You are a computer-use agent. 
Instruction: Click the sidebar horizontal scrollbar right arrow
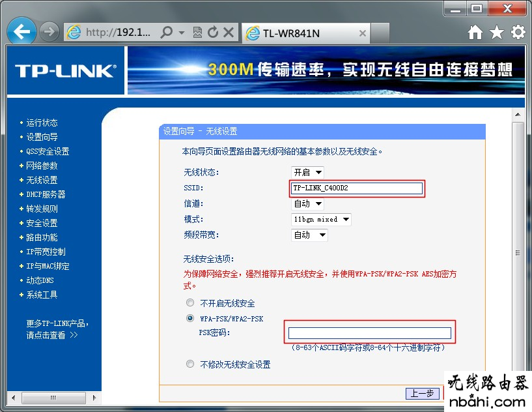[x=94, y=398]
